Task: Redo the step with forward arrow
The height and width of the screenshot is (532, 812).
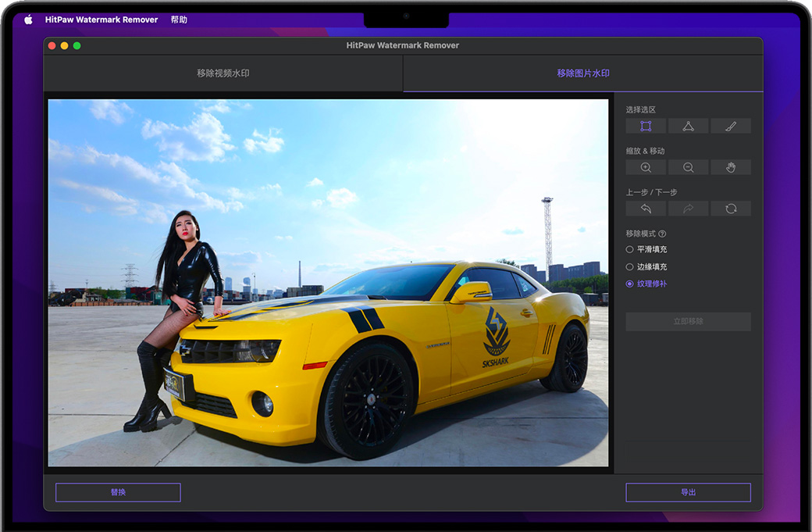Action: [x=688, y=209]
